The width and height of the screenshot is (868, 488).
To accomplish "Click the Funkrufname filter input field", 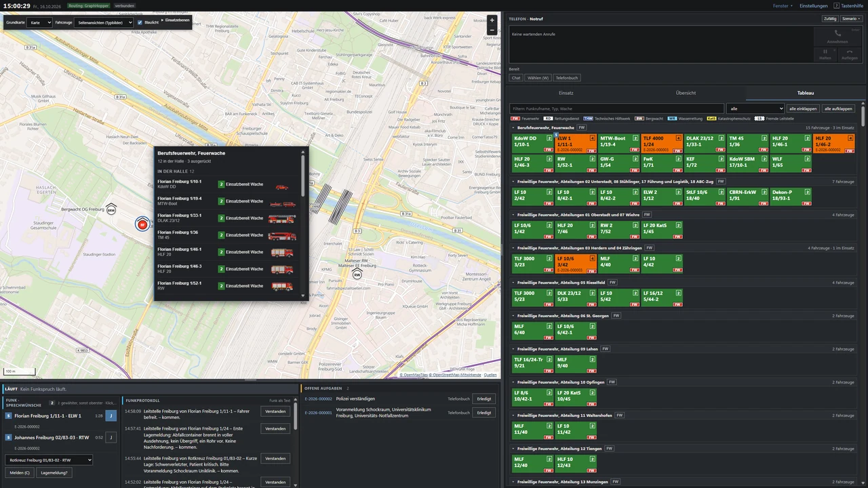I will click(616, 108).
